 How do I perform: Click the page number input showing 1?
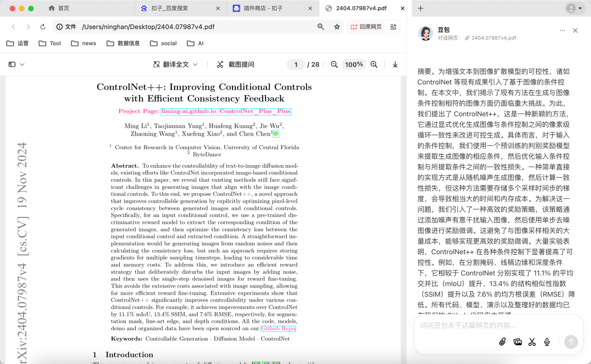point(296,64)
